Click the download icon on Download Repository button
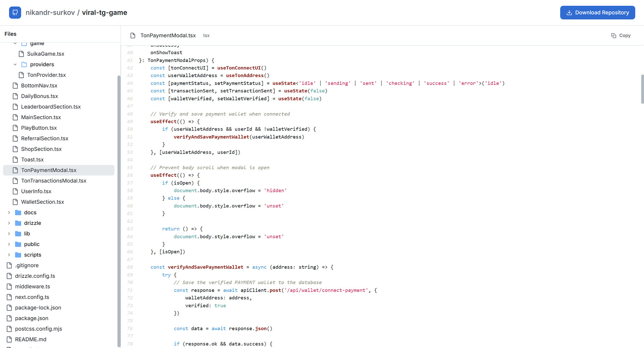Screen dimensions: 644x348 [x=569, y=12]
